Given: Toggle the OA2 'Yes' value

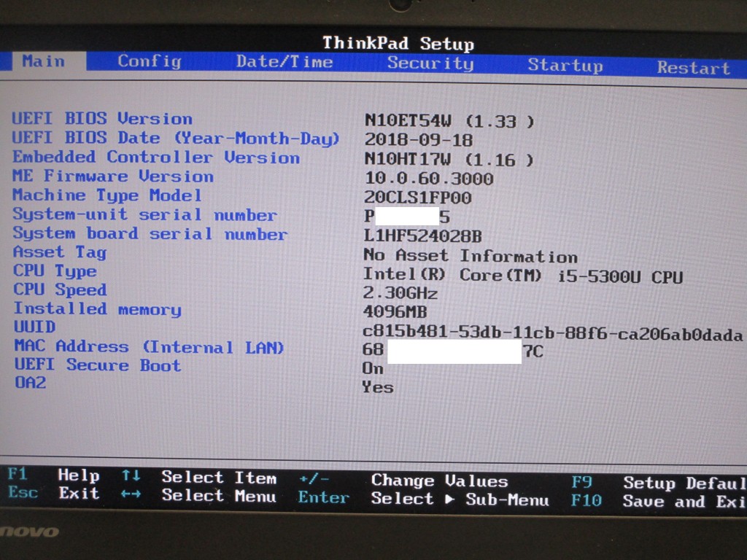Looking at the screenshot, I should click(x=378, y=387).
